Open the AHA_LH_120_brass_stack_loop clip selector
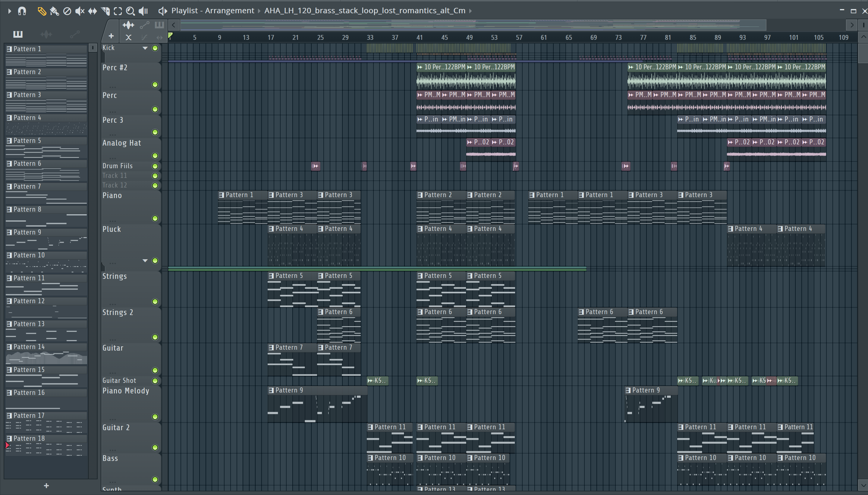Image resolution: width=868 pixels, height=495 pixels. [365, 11]
